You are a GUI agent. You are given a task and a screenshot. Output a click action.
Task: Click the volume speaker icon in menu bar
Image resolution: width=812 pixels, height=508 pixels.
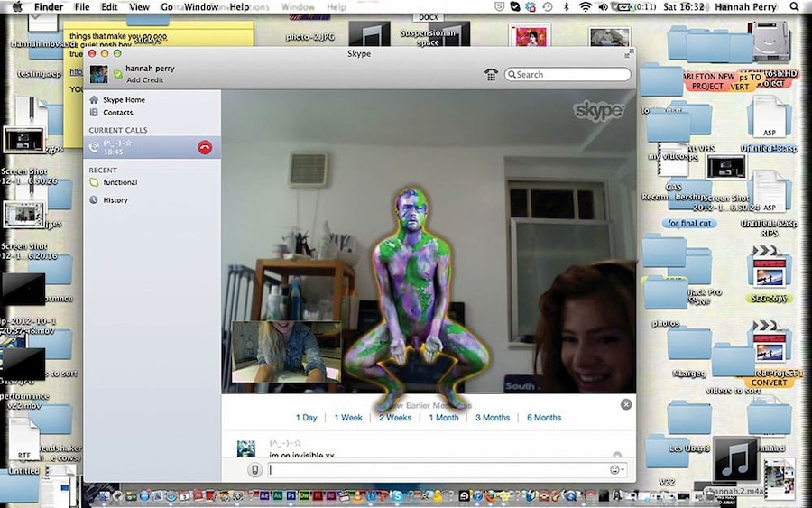604,7
